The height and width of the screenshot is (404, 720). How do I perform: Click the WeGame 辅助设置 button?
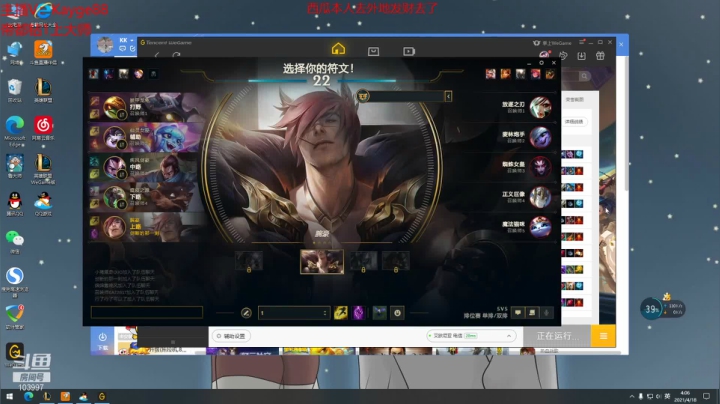coord(231,336)
